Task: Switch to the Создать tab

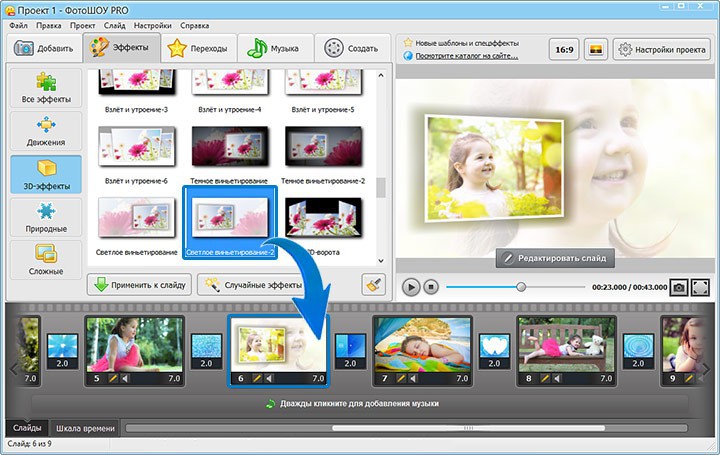Action: (x=352, y=48)
